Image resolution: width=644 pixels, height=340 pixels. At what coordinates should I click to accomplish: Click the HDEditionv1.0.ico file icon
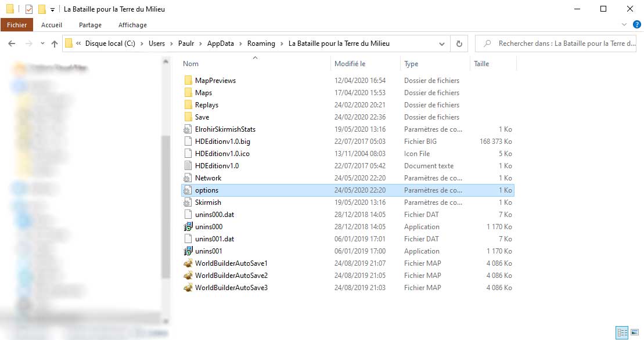click(188, 153)
